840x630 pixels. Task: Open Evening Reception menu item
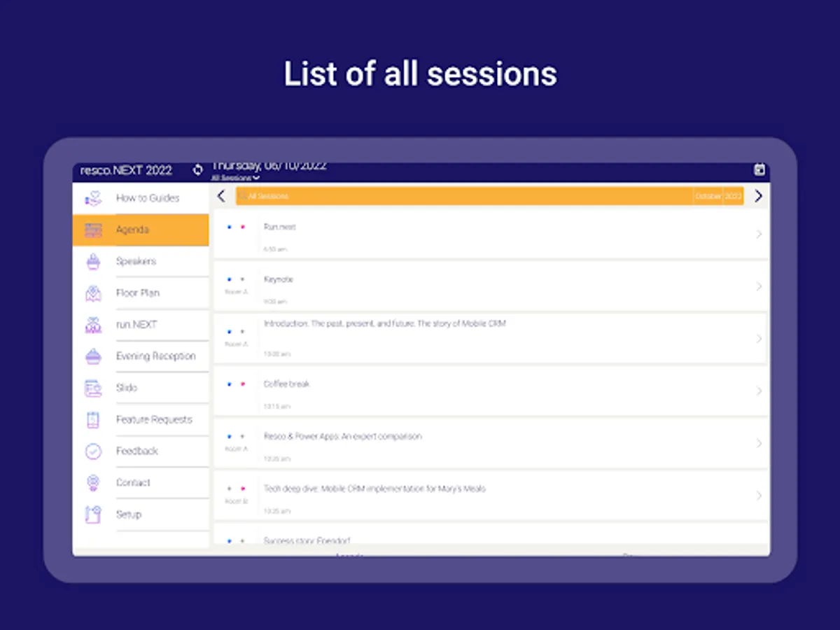(141, 356)
